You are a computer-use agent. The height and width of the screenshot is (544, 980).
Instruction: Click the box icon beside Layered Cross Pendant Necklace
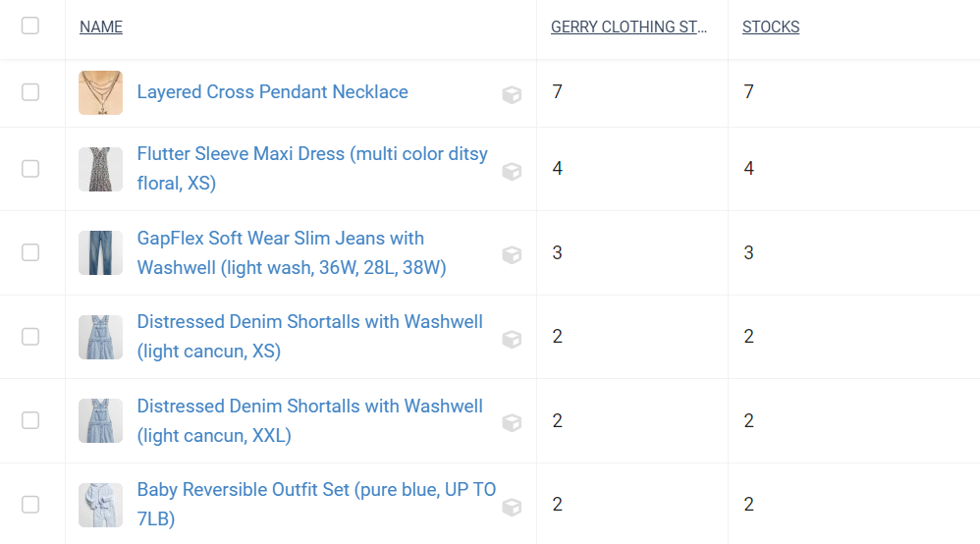tap(512, 94)
